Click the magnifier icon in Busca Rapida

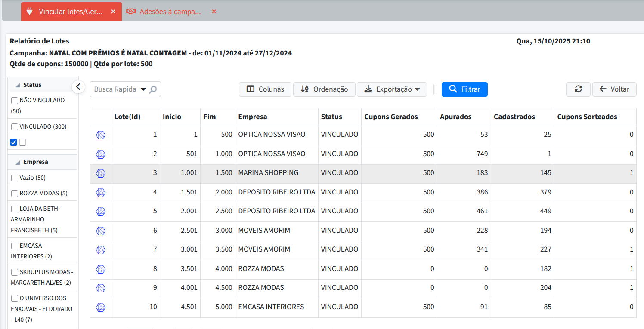point(153,89)
